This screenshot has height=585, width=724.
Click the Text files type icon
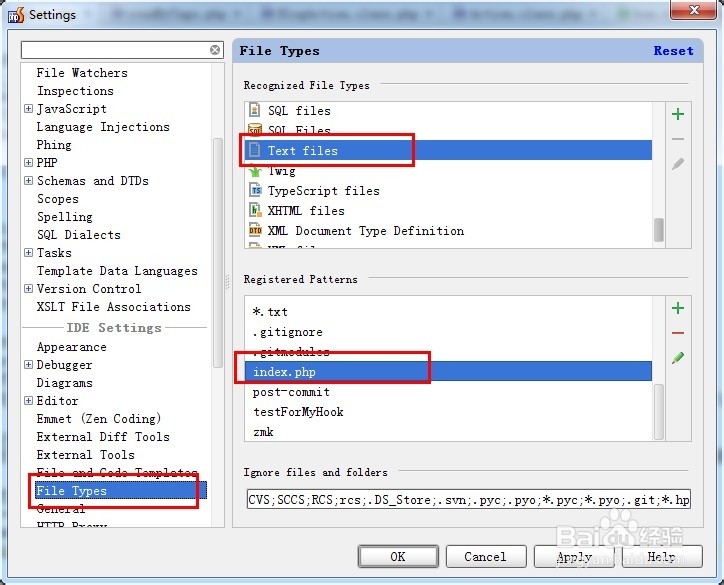coord(254,150)
